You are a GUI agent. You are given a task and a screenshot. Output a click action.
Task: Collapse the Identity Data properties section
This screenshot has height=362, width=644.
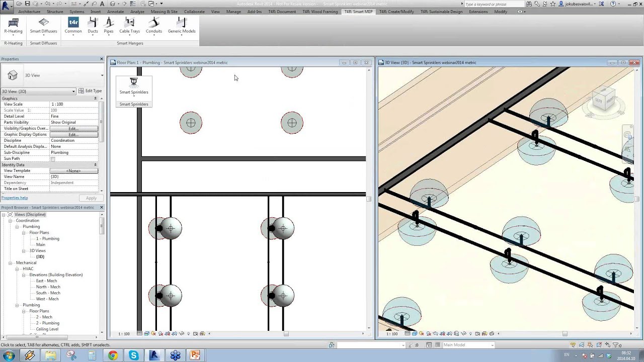(x=95, y=165)
